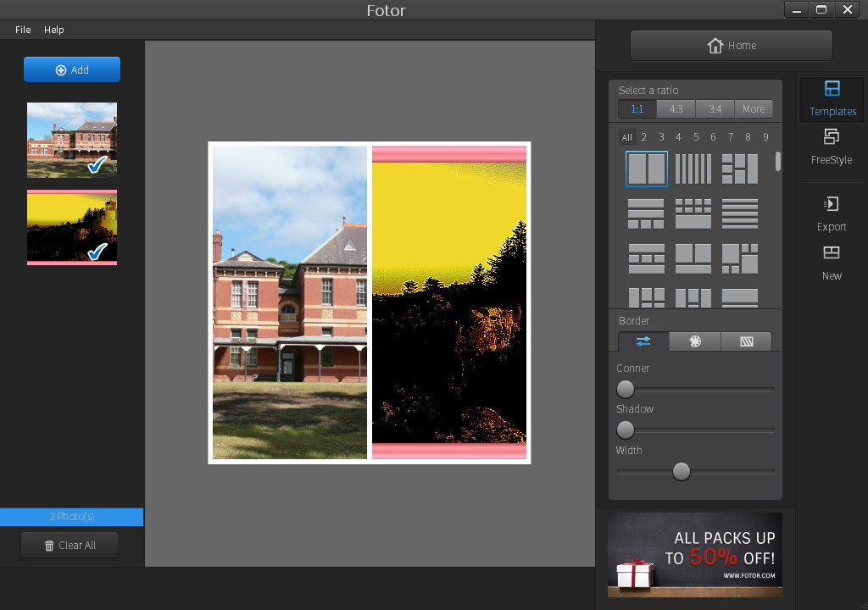Choose the fourth-row middle template
Screen dimensions: 868x610
coord(693,298)
